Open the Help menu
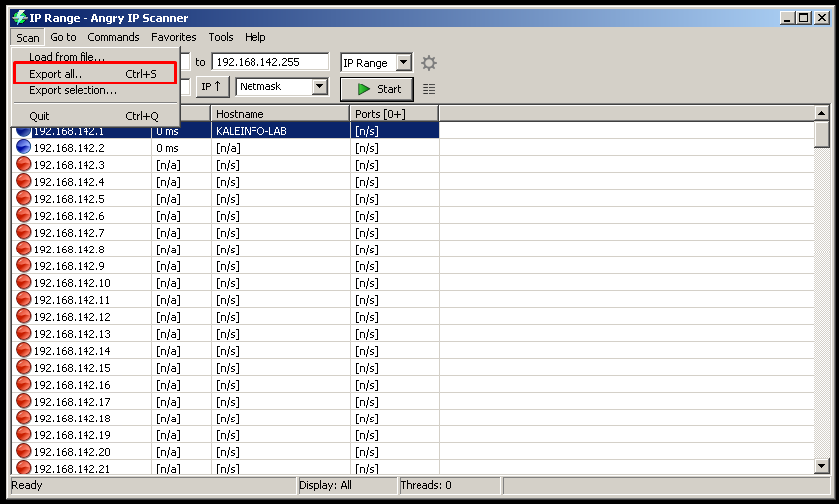Viewport: 839px width, 504px height. click(x=255, y=37)
